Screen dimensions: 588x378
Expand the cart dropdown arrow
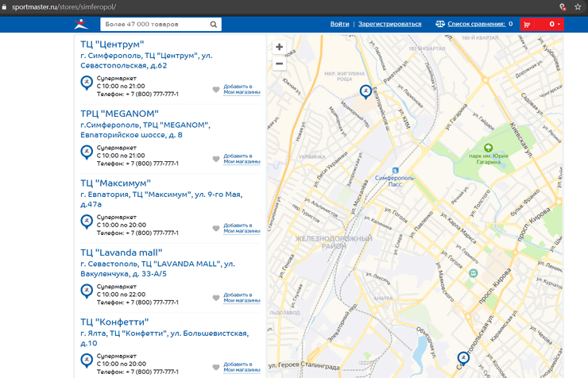[x=559, y=25]
